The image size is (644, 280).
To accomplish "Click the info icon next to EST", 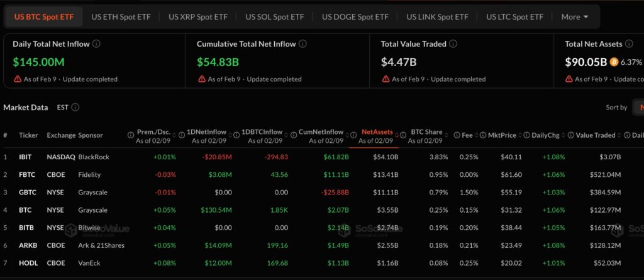I will (75, 108).
